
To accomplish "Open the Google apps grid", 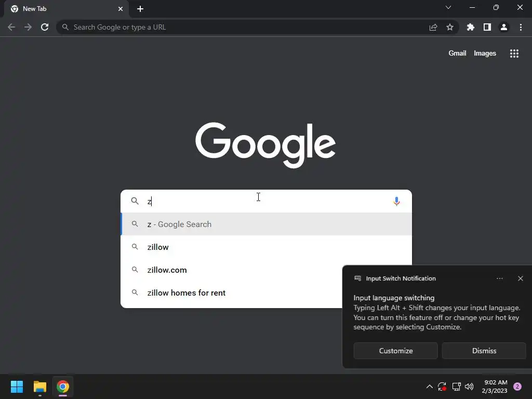I will pyautogui.click(x=514, y=54).
